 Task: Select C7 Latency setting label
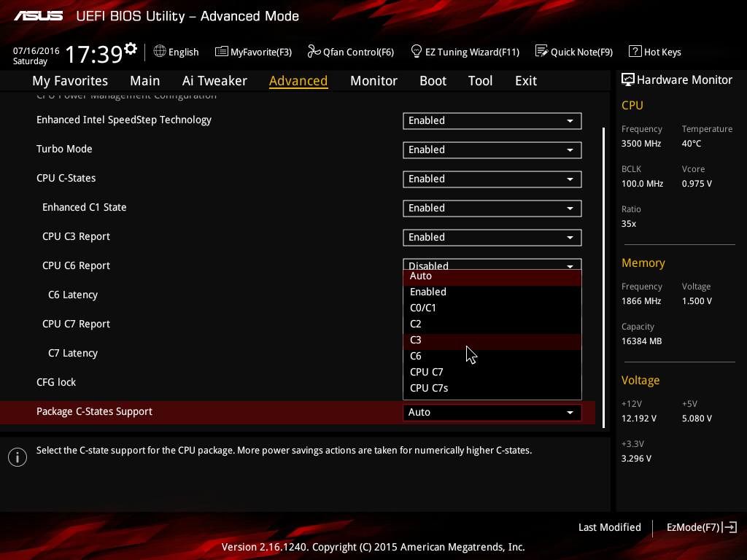tap(72, 354)
